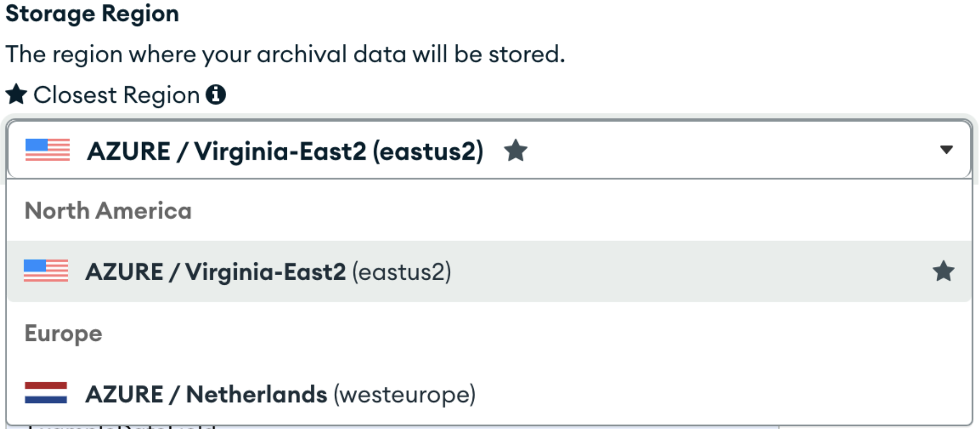Screen dimensions: 980x429
Task: Collapse the region dropdown using the caret arrow
Action: coord(946,150)
